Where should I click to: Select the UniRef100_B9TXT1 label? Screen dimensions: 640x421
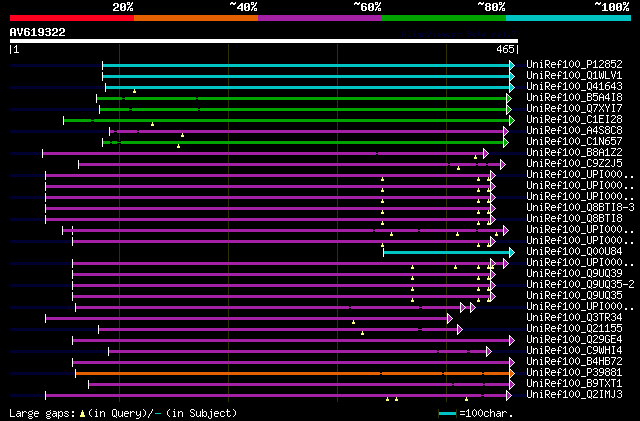tap(574, 384)
